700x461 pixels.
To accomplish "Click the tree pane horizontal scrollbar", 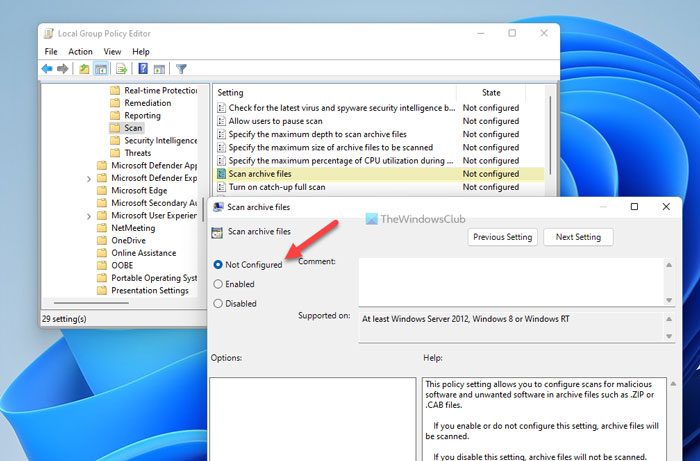I will click(x=92, y=303).
